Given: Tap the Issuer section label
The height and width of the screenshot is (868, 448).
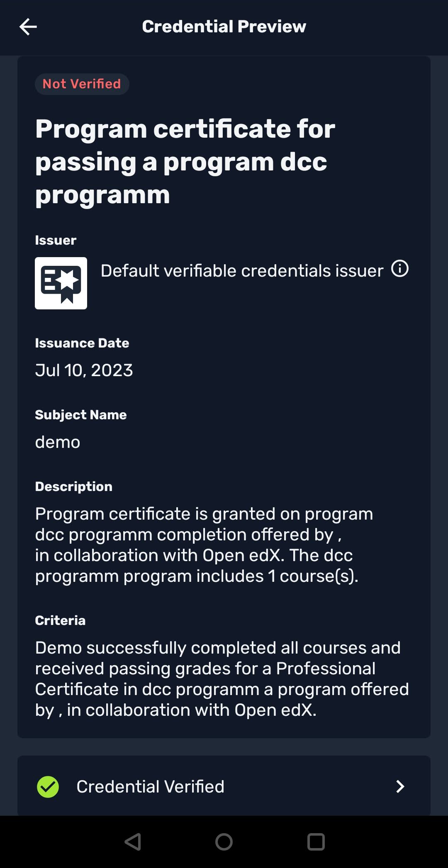Looking at the screenshot, I should pyautogui.click(x=56, y=240).
